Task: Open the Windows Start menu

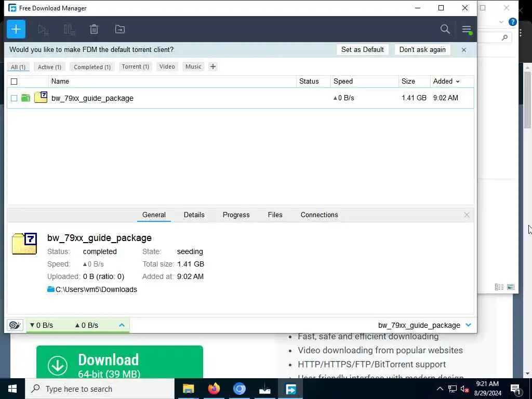Action: (x=12, y=389)
